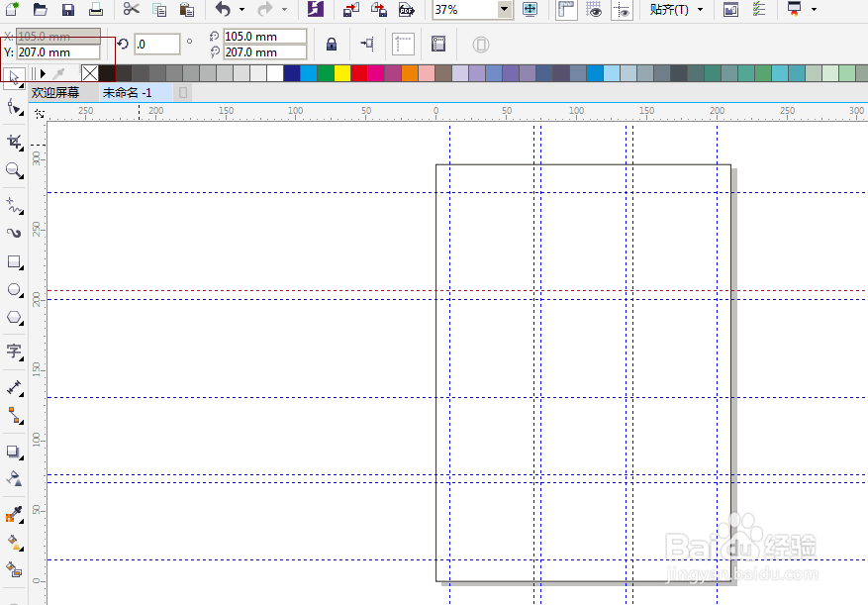868x605 pixels.
Task: Click the Redo arrow icon
Action: (265, 9)
